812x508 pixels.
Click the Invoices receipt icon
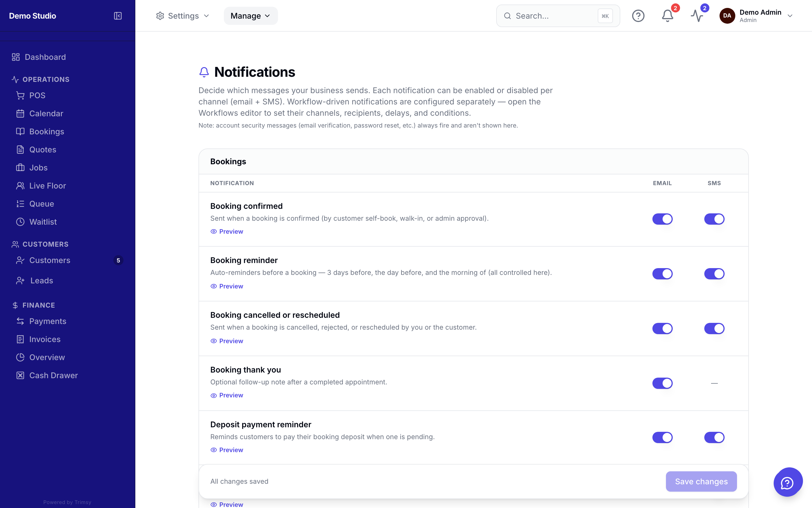21,339
